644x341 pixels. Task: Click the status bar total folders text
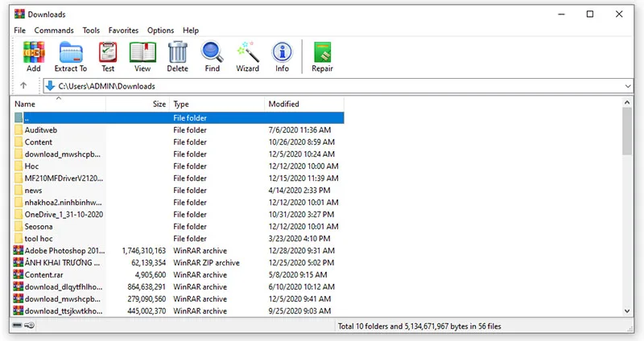tap(419, 327)
